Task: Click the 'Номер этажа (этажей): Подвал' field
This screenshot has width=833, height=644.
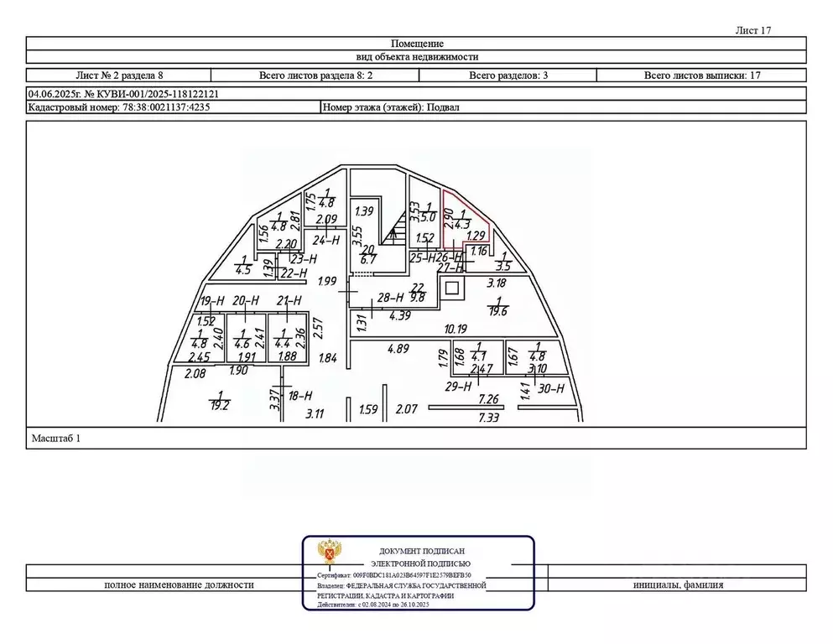Action: pos(391,107)
